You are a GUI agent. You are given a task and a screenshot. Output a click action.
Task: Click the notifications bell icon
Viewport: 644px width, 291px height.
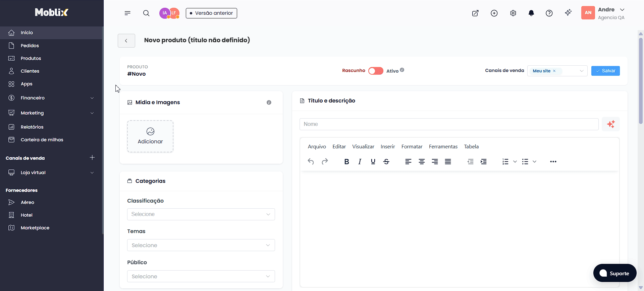[531, 13]
